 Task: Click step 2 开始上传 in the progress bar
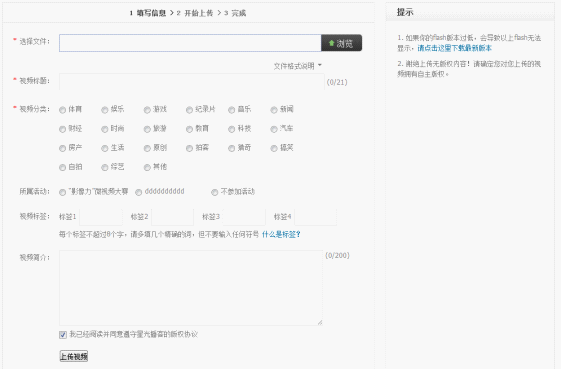(195, 13)
